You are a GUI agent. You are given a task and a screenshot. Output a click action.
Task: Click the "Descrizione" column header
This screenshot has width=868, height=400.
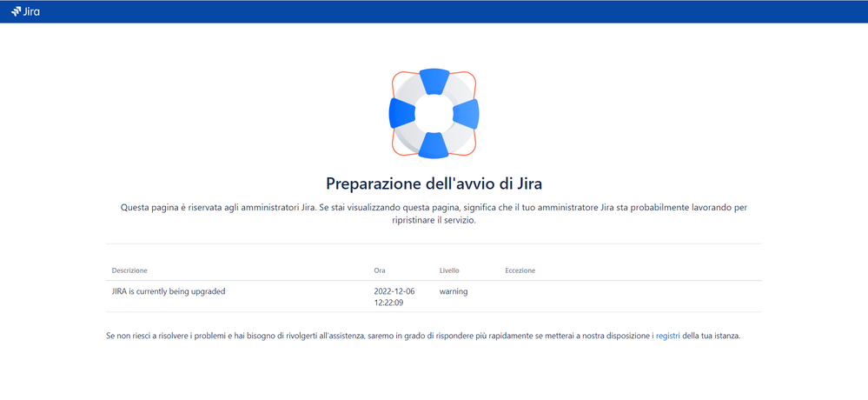129,270
